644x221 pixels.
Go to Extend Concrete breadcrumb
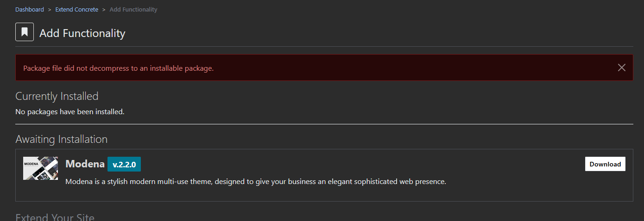(x=77, y=9)
